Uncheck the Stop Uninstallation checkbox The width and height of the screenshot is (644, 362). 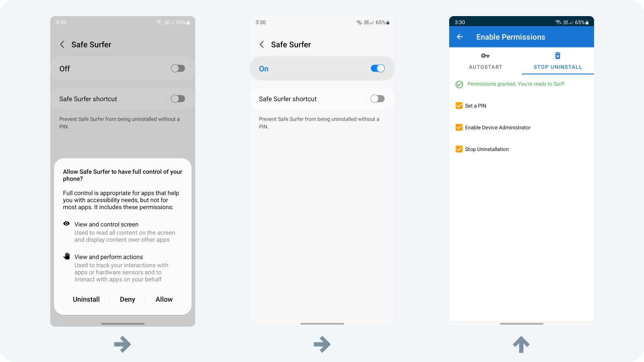[459, 149]
